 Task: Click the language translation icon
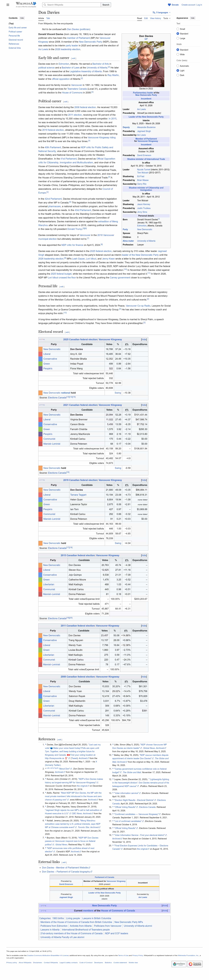coord(154,12)
